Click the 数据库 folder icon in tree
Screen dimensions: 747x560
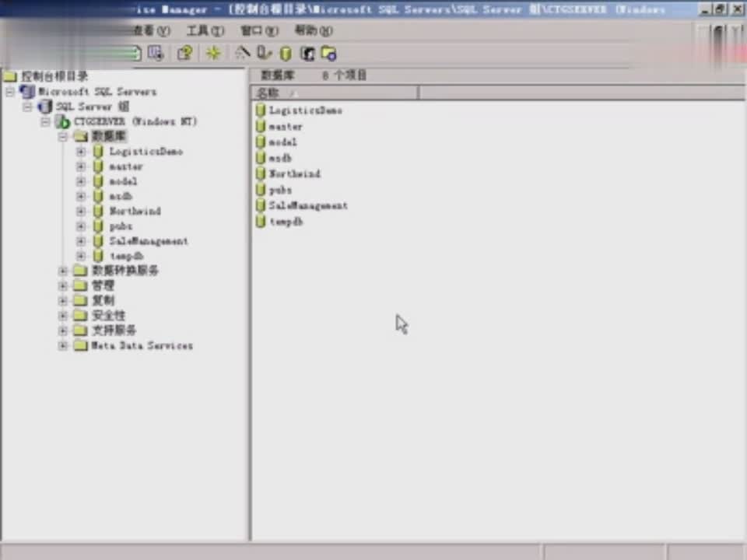[x=80, y=137]
